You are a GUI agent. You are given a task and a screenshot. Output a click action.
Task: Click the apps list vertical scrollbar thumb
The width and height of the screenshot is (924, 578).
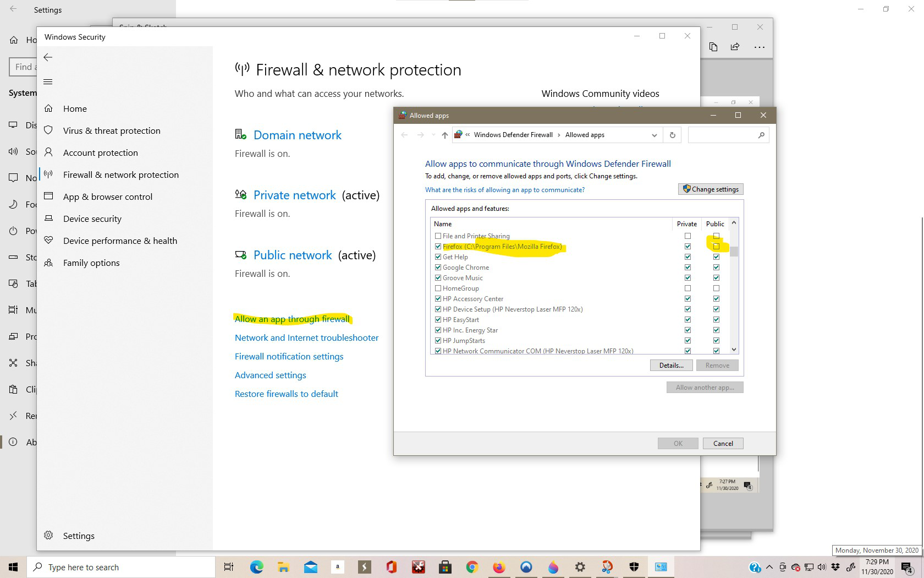[734, 250]
